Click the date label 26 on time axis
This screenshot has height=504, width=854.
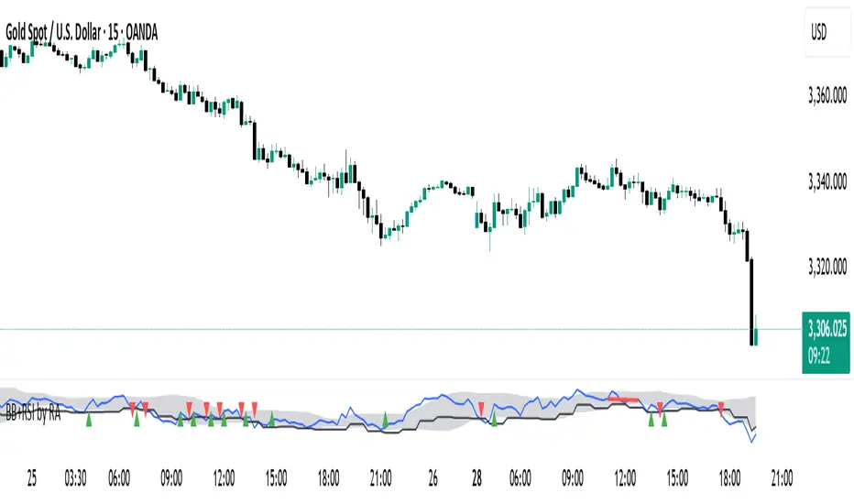[433, 478]
